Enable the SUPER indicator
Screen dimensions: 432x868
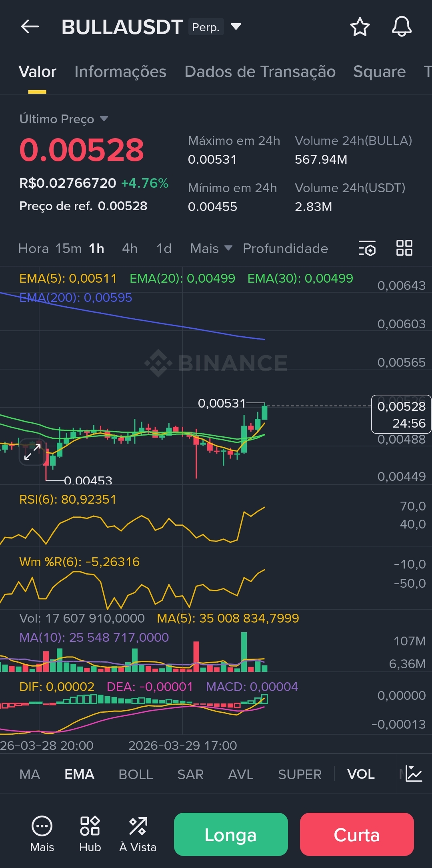pyautogui.click(x=300, y=774)
